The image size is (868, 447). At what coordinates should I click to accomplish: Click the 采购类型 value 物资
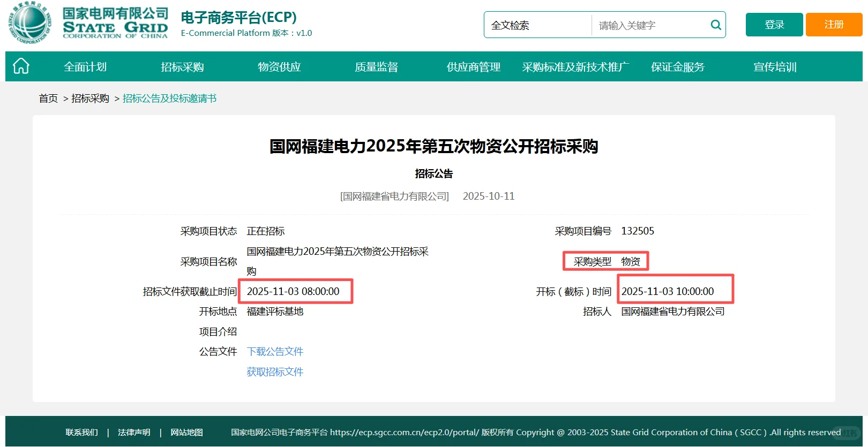[x=631, y=261]
